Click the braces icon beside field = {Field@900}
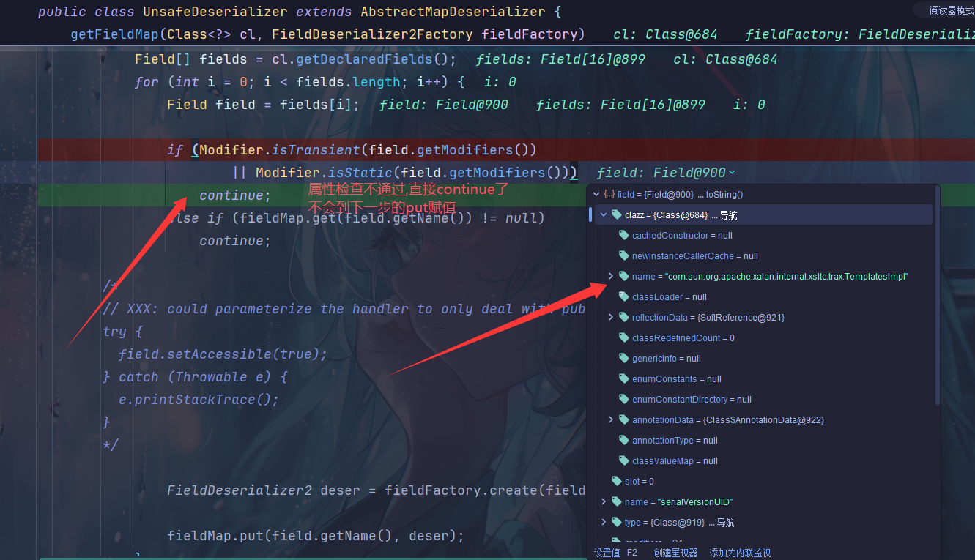 pyautogui.click(x=609, y=195)
